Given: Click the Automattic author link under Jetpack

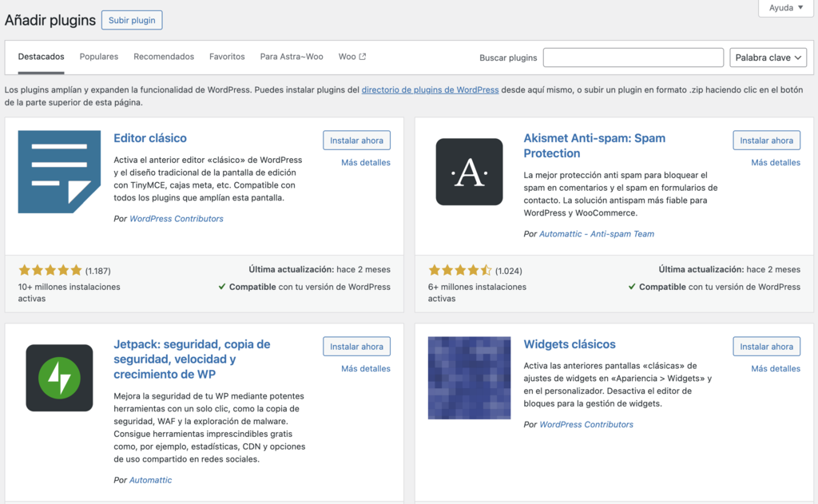Looking at the screenshot, I should (149, 479).
